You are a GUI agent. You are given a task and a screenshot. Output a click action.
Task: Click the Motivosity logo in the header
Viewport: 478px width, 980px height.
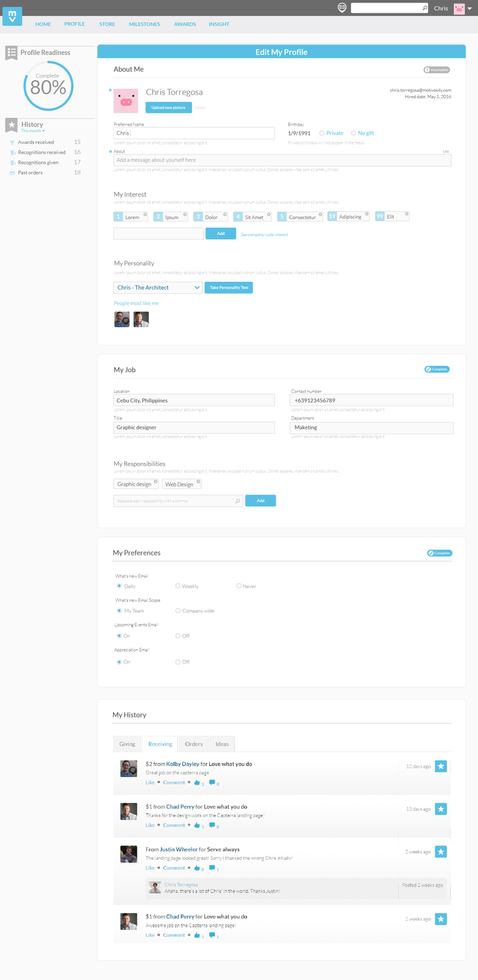tap(12, 16)
